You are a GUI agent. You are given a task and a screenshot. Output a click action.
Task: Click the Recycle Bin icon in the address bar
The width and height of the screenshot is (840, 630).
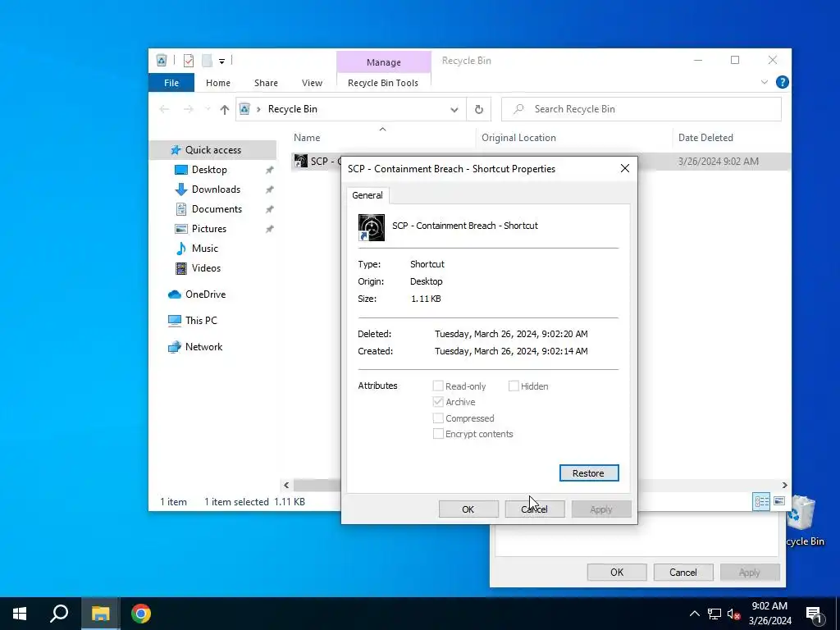(244, 109)
